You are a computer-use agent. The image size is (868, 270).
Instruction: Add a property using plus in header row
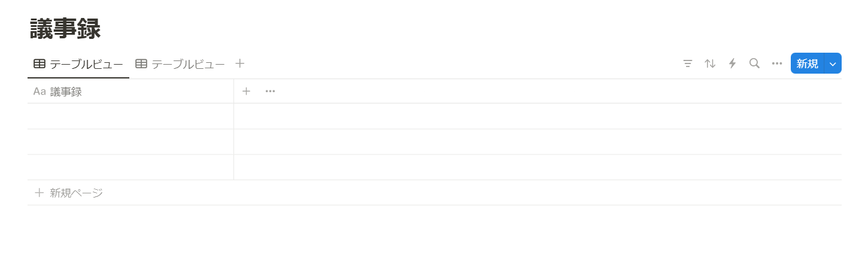coord(246,91)
